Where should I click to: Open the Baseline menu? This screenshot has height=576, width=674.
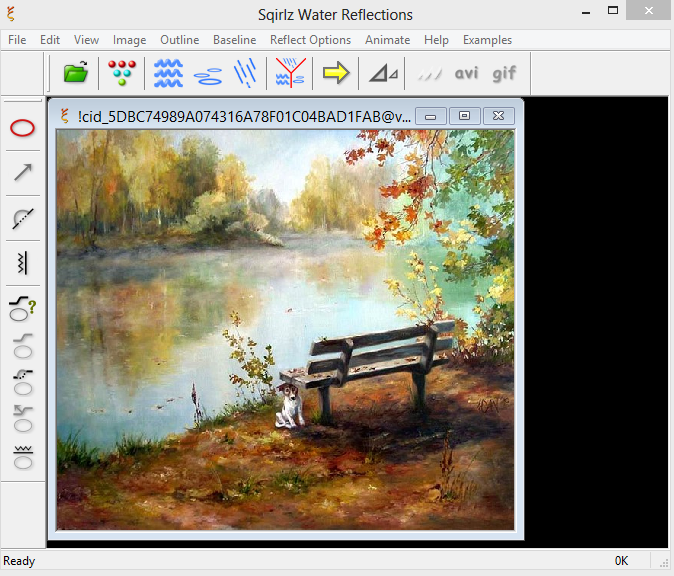tap(235, 40)
